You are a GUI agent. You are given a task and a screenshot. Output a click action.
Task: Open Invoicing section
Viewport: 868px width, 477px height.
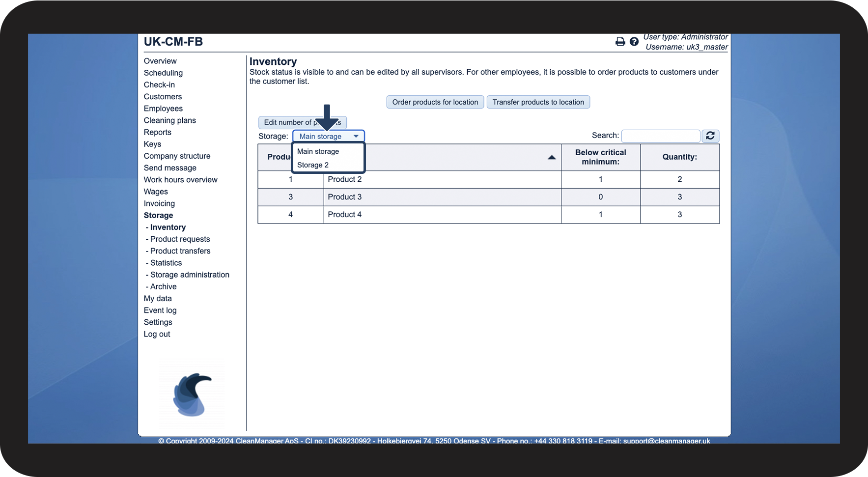tap(159, 203)
